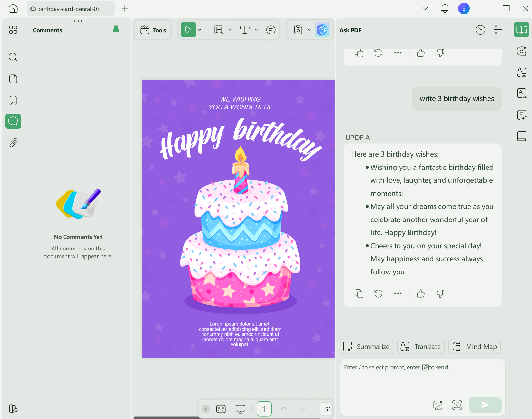Image resolution: width=532 pixels, height=419 pixels.
Task: Select the cursor selection tool
Action: 188,30
